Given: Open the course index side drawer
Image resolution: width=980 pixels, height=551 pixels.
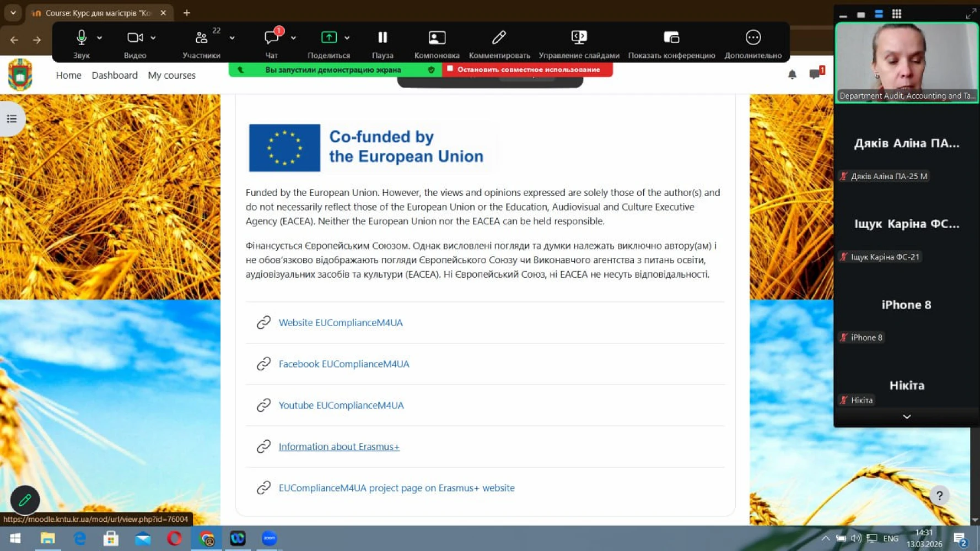Looking at the screenshot, I should (x=12, y=119).
